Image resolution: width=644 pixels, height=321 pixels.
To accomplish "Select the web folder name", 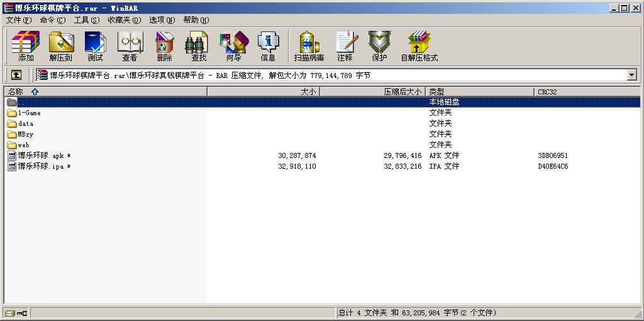I will pyautogui.click(x=23, y=145).
